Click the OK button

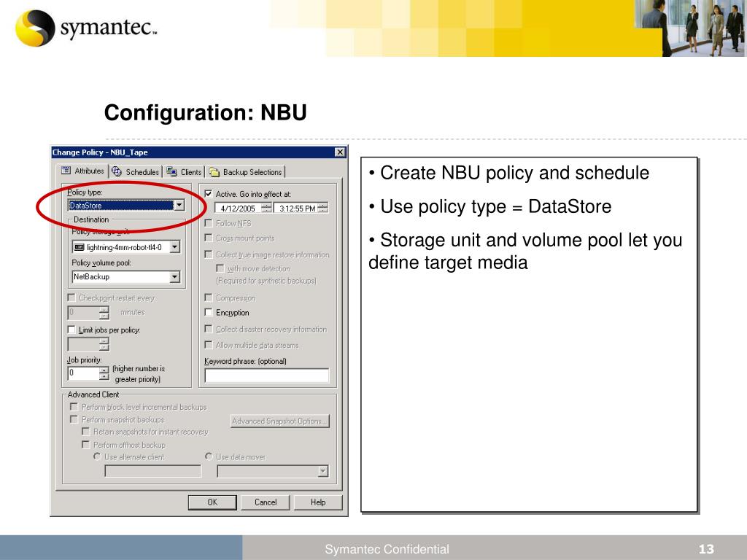[x=212, y=502]
